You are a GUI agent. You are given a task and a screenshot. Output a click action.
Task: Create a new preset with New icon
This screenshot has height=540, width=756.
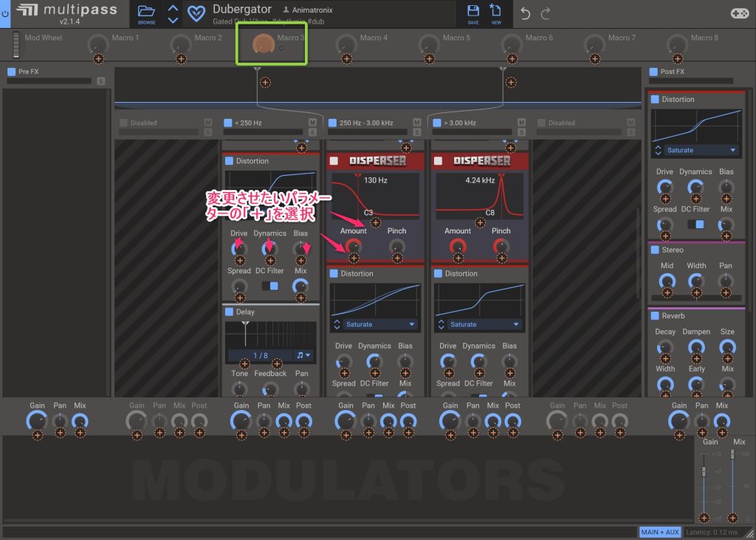coord(496,12)
